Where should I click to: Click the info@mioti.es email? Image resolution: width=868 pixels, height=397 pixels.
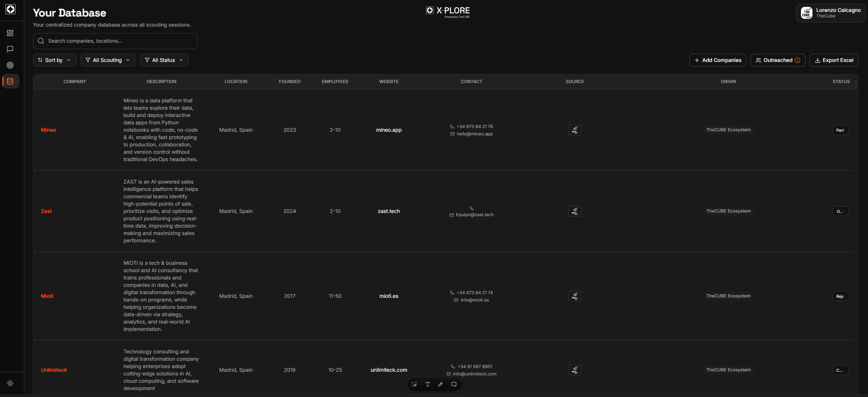[x=475, y=300]
